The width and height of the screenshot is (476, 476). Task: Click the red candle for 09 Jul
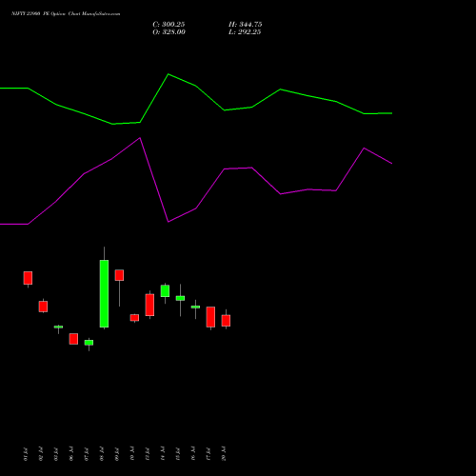pyautogui.click(x=119, y=275)
